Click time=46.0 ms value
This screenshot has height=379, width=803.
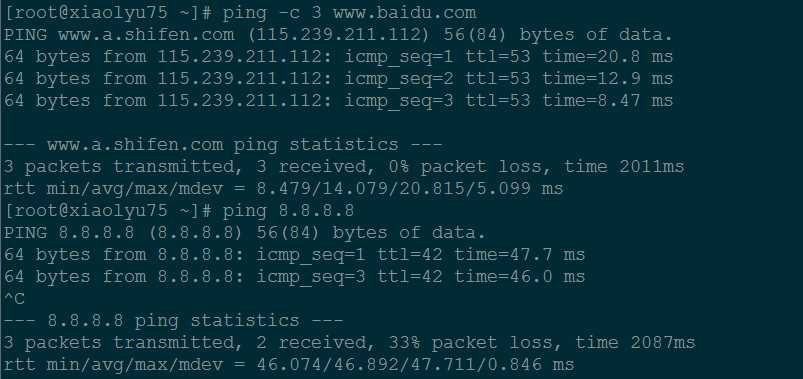[519, 277]
